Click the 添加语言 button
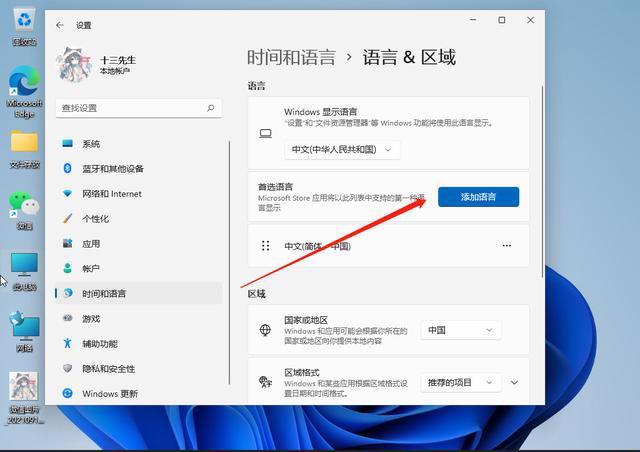The image size is (640, 452). [x=478, y=197]
